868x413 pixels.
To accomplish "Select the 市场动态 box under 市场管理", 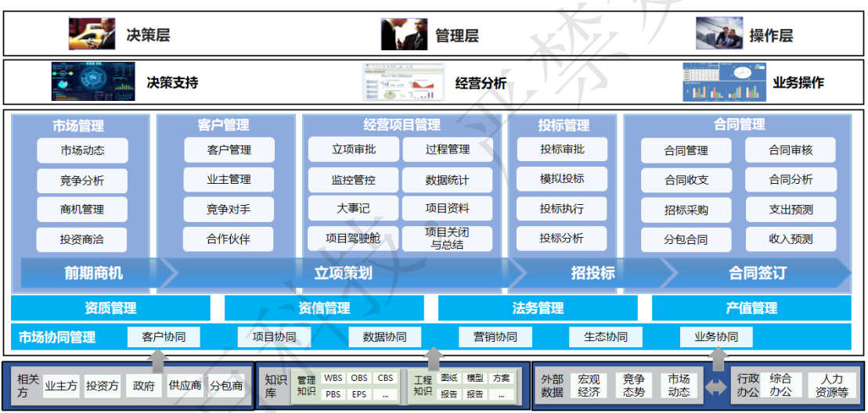I will (82, 150).
